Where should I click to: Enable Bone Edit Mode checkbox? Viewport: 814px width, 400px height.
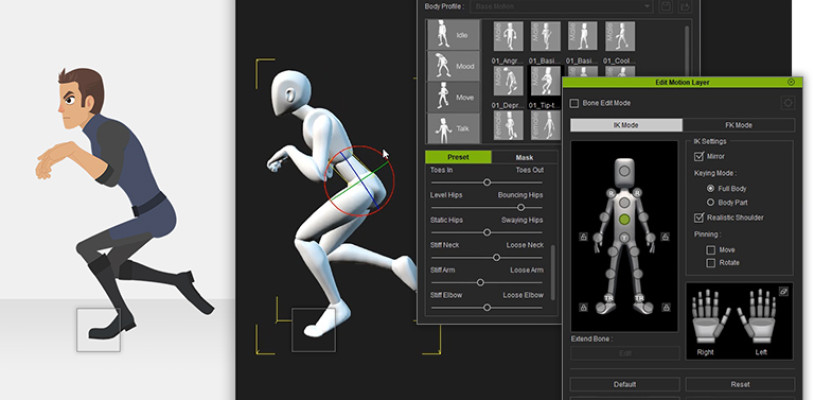click(x=574, y=102)
